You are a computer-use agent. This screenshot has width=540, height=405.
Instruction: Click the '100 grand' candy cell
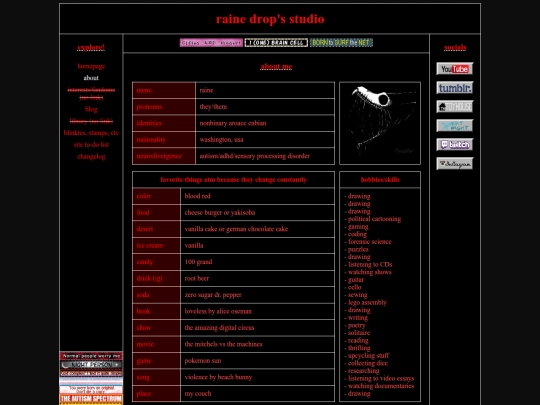257,262
